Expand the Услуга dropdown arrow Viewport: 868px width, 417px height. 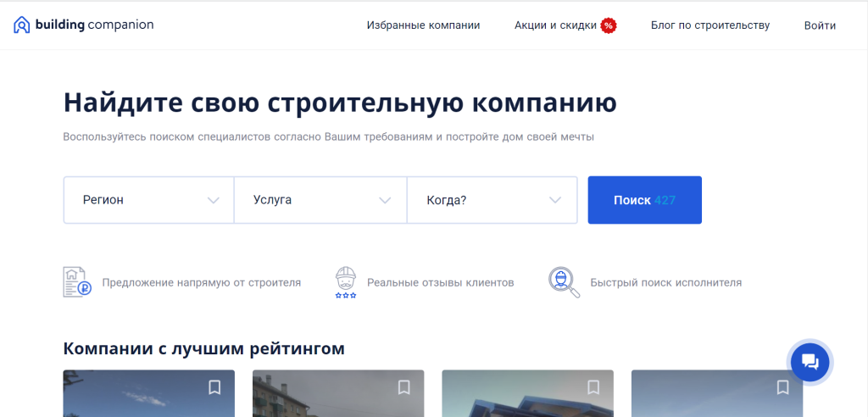(385, 200)
